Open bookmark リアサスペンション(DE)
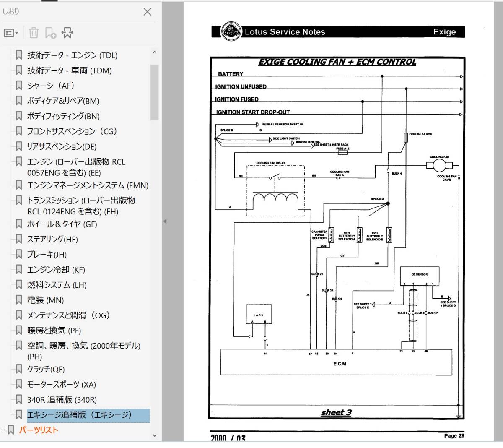The image size is (503, 448). pos(62,146)
